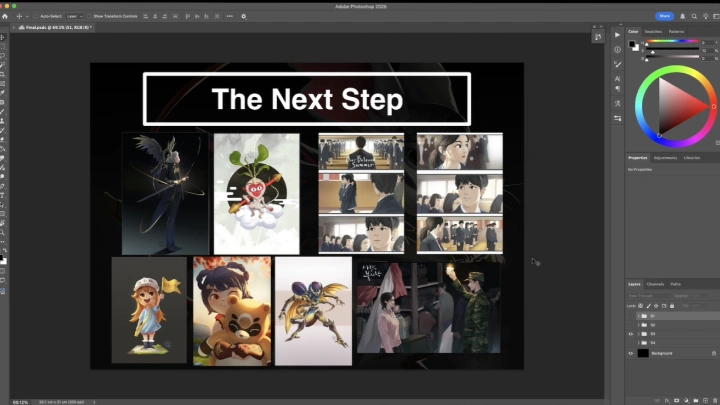This screenshot has height=405, width=720.
Task: Switch to the Channels tab
Action: [x=655, y=284]
